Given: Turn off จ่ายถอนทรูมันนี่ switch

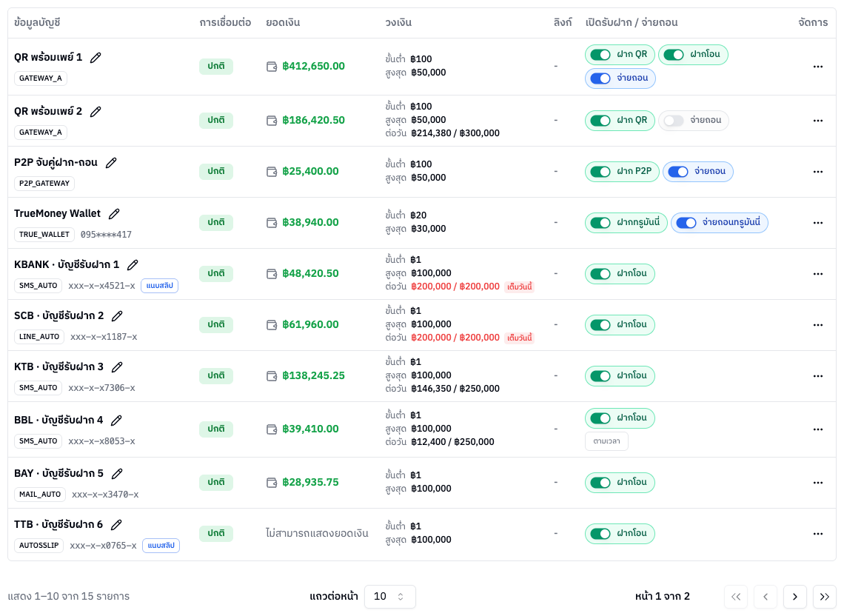Looking at the screenshot, I should coord(686,223).
